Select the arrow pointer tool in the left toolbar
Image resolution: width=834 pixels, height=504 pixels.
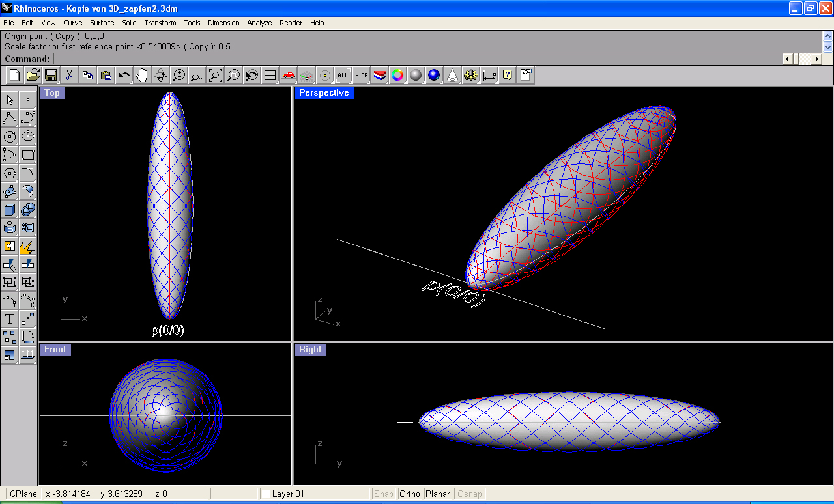point(10,100)
